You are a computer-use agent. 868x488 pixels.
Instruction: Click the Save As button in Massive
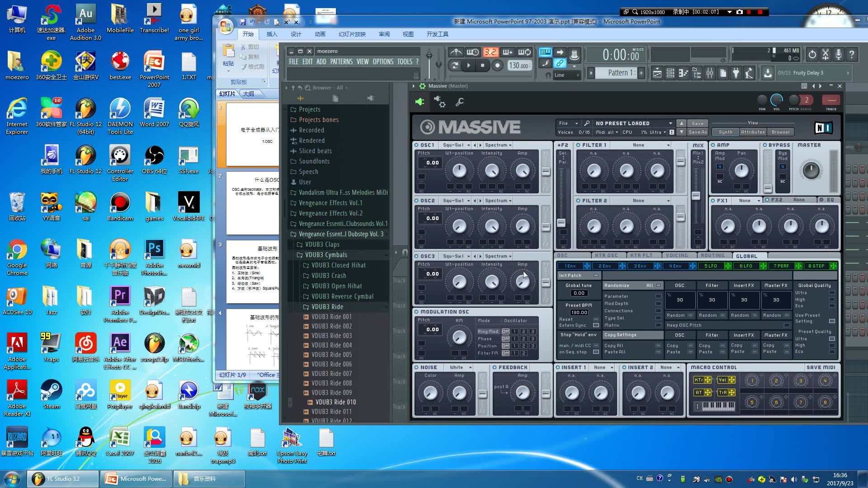pyautogui.click(x=698, y=132)
